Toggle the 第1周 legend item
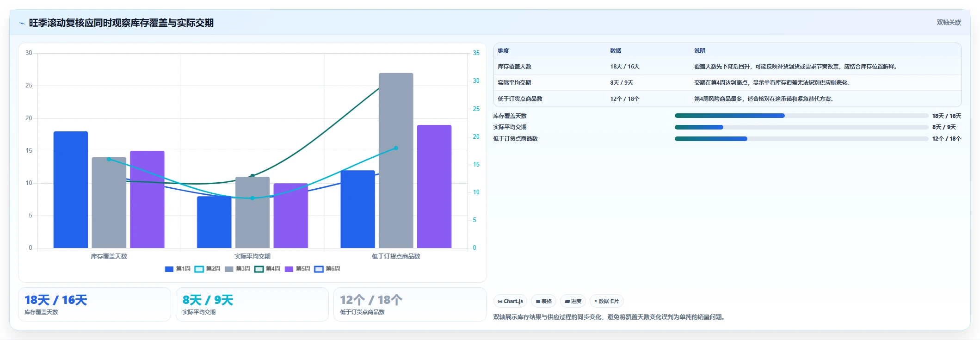980x340 pixels. pos(178,269)
